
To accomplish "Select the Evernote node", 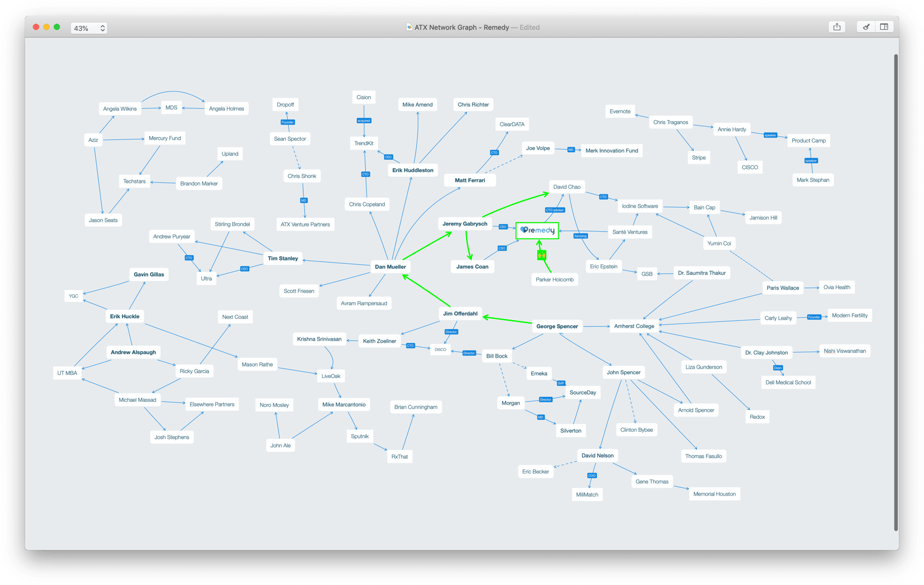I will [x=620, y=111].
